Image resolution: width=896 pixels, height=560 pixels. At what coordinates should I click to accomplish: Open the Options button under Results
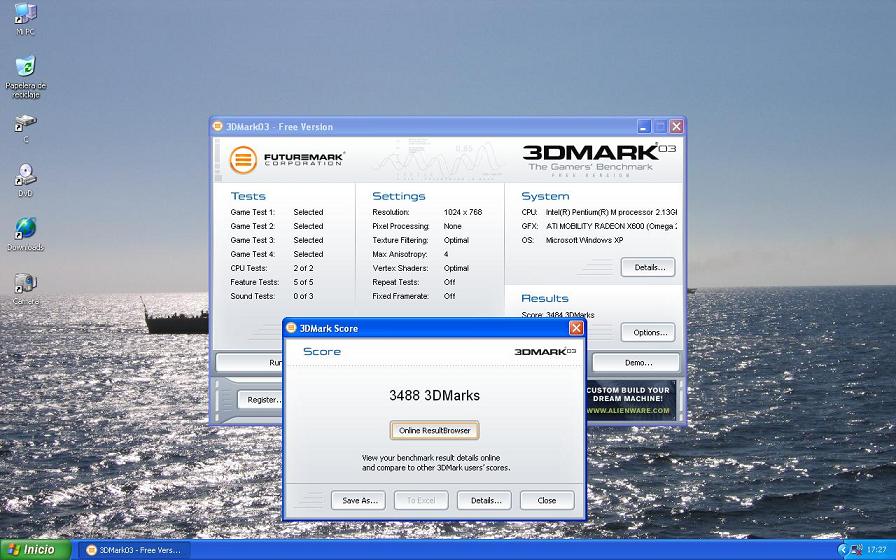648,332
